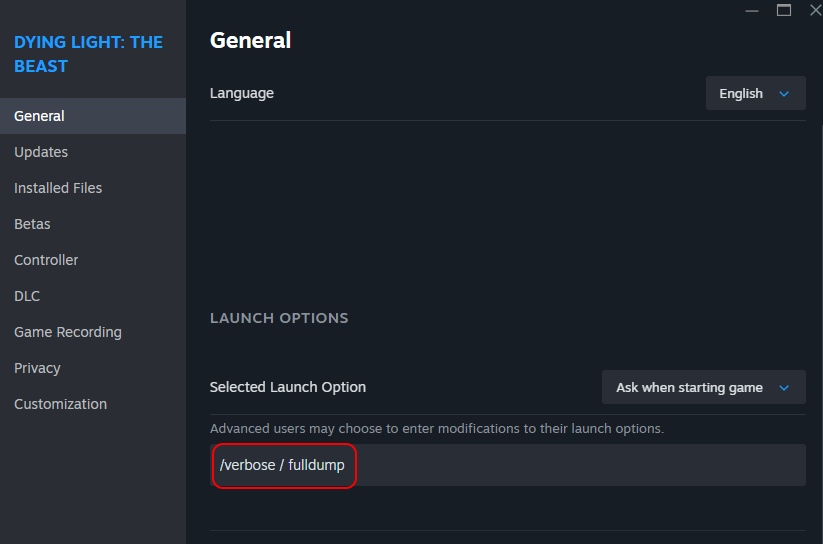
Task: Open the 'Ask when starting game' dropdown
Action: pyautogui.click(x=703, y=388)
